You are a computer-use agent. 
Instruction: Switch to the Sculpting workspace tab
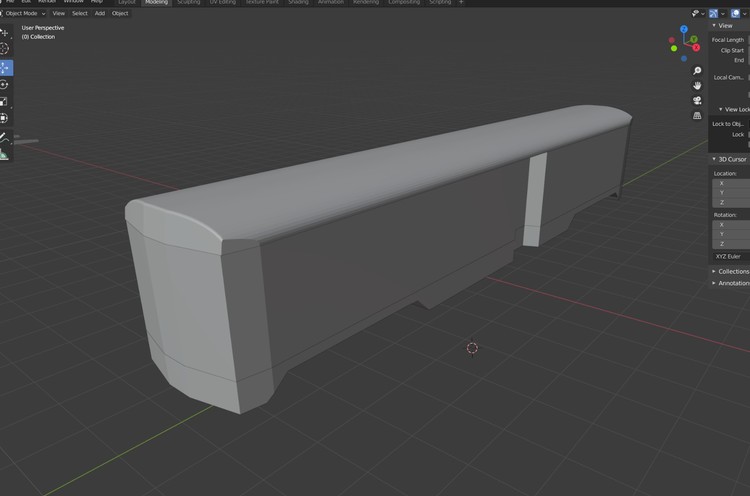click(189, 2)
